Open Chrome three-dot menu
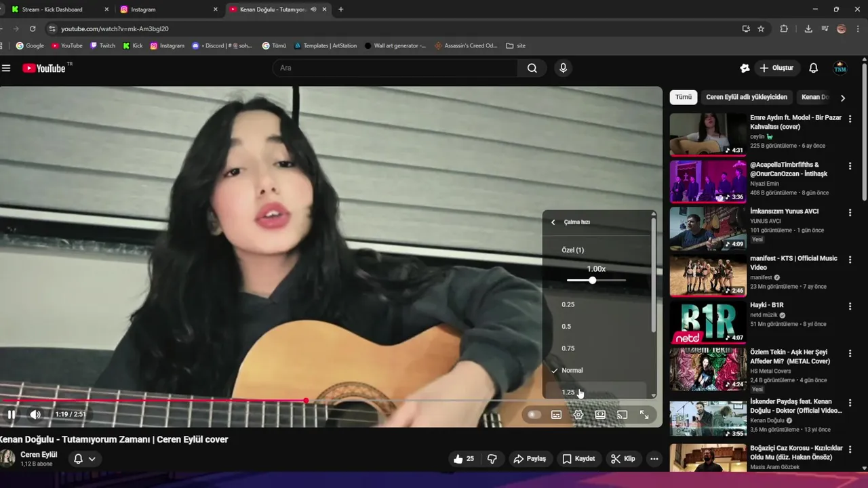The image size is (868, 488). click(x=859, y=28)
